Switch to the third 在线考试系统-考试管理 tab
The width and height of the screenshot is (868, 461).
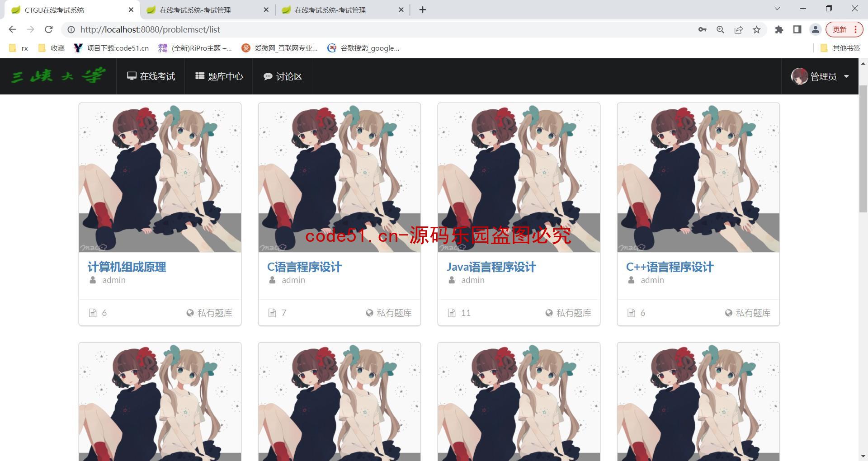[342, 10]
